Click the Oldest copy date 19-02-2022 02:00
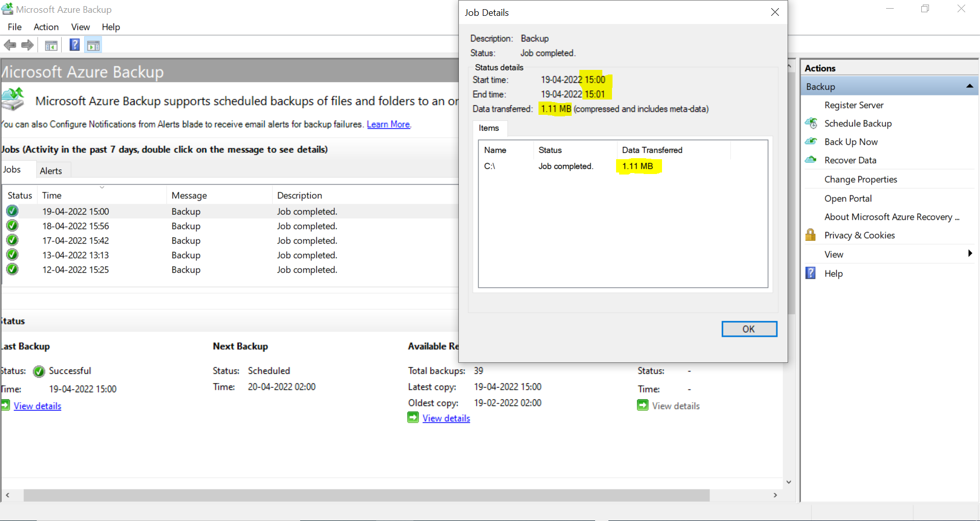 coord(508,403)
